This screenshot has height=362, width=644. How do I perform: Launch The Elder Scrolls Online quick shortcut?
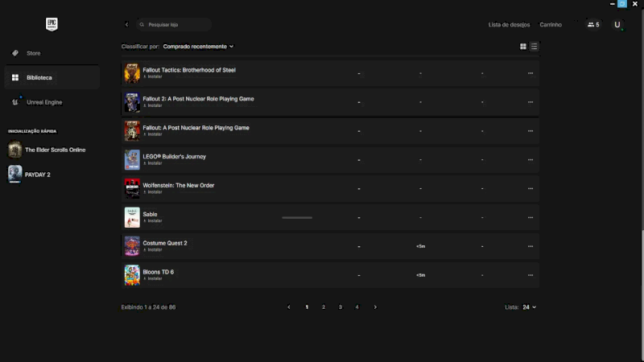(15, 150)
